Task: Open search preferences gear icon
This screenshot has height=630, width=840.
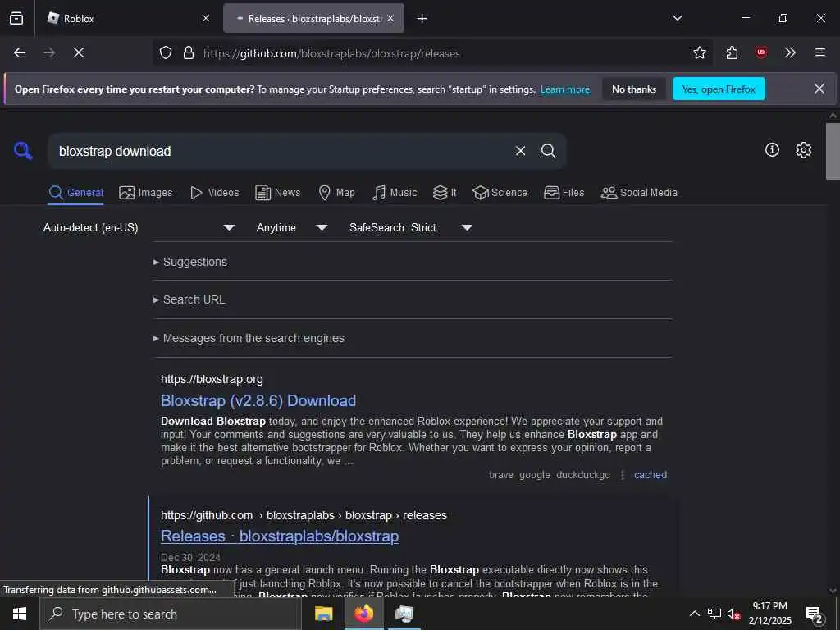Action: coord(803,150)
